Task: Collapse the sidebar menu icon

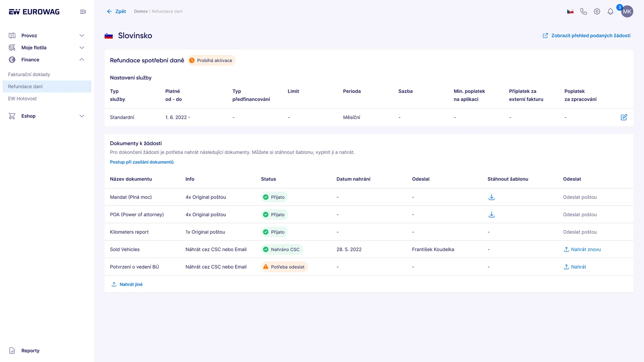Action: coord(83,12)
